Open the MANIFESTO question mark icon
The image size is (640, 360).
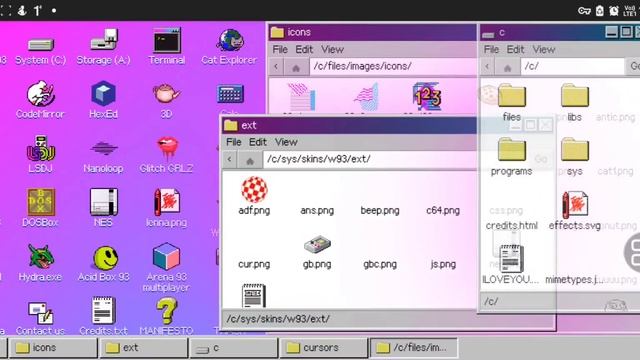tap(166, 316)
